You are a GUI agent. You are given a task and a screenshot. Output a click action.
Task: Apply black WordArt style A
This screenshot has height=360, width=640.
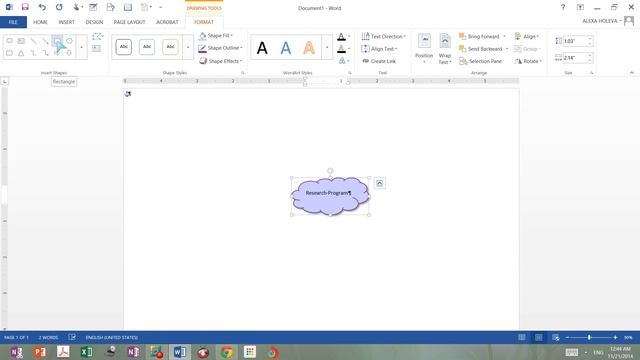point(262,48)
